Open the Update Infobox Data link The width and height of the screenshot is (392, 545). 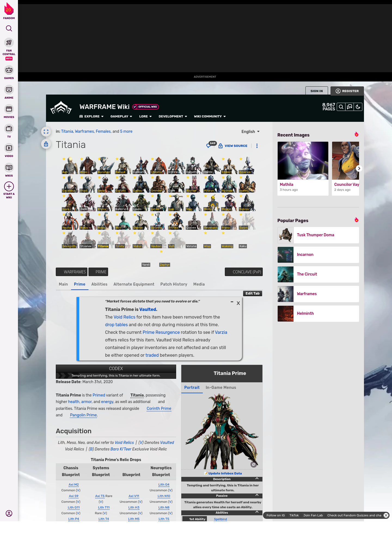pyautogui.click(x=225, y=473)
